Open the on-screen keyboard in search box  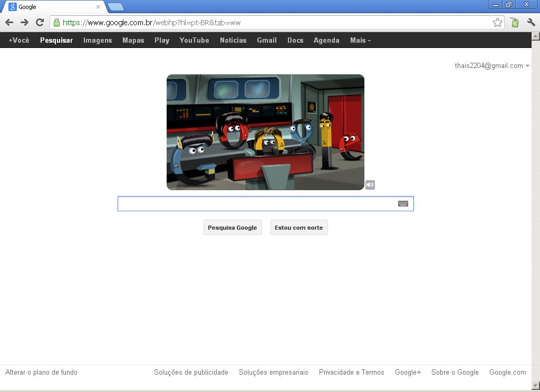click(x=403, y=204)
